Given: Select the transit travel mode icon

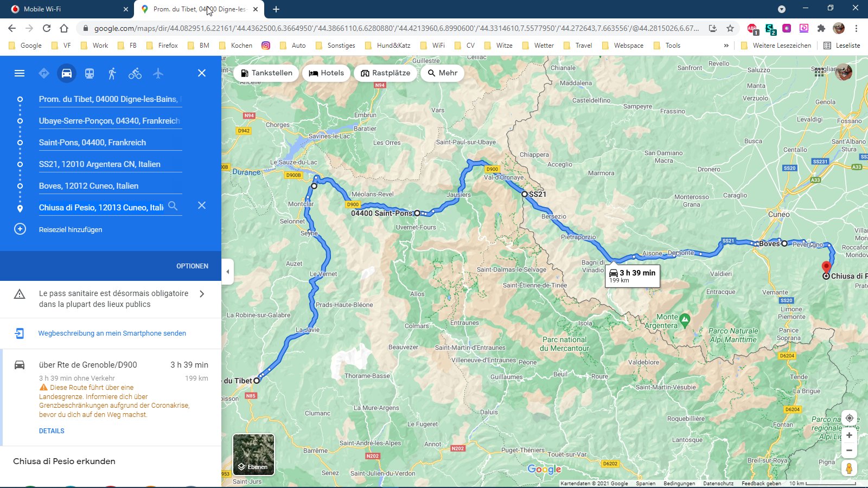Looking at the screenshot, I should (90, 73).
